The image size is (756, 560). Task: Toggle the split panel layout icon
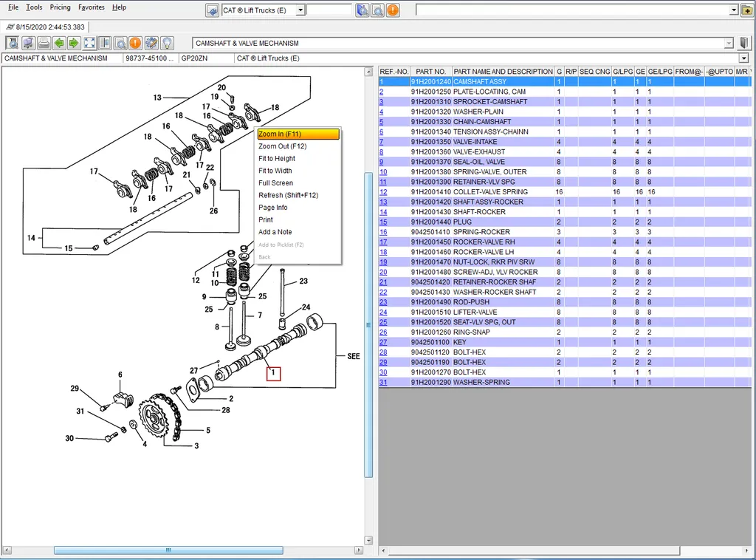(105, 43)
